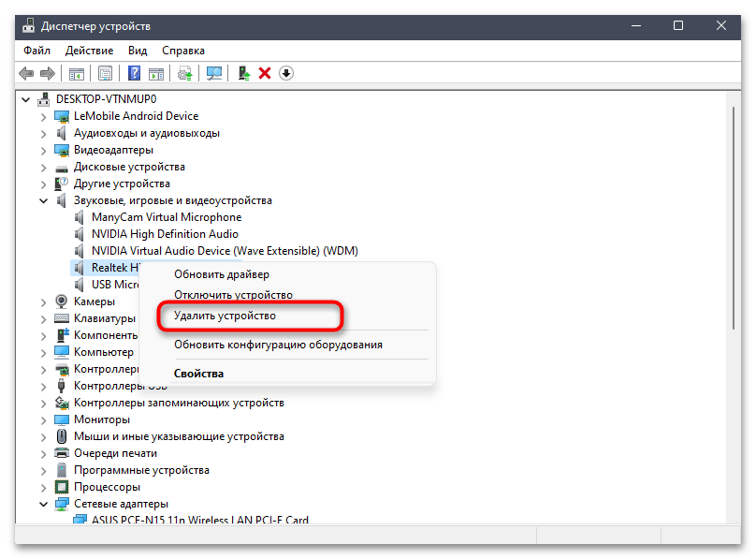The height and width of the screenshot is (559, 756).
Task: Click the black down-arrow Disable device icon
Action: pos(286,73)
